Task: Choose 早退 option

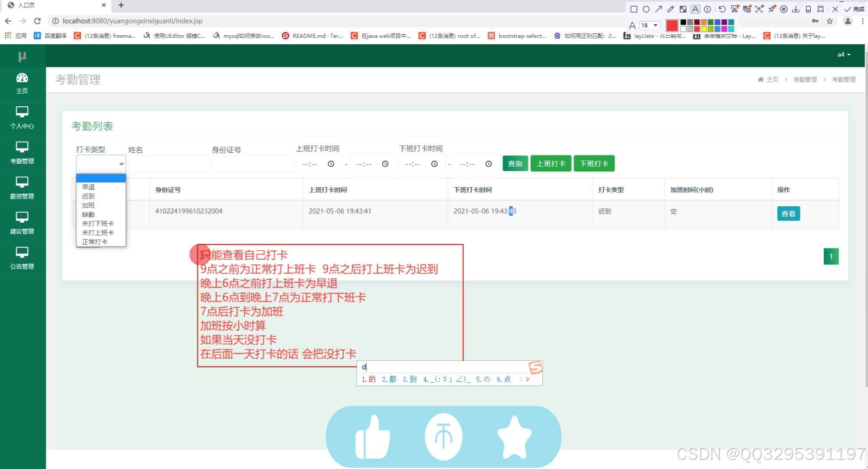Action: 101,187
